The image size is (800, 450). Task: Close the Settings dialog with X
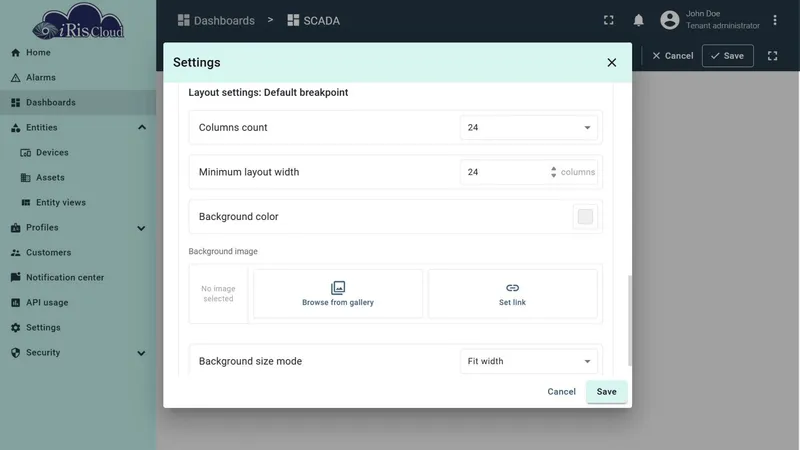612,62
